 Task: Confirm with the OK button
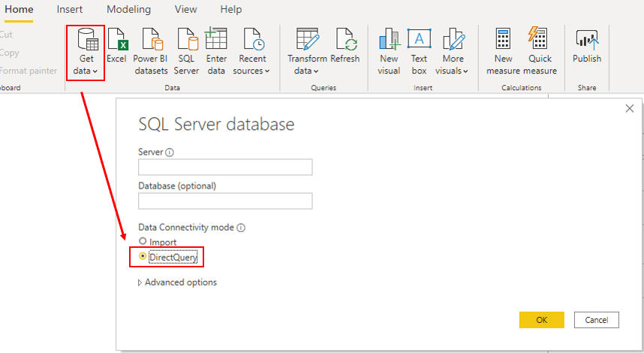coord(541,320)
